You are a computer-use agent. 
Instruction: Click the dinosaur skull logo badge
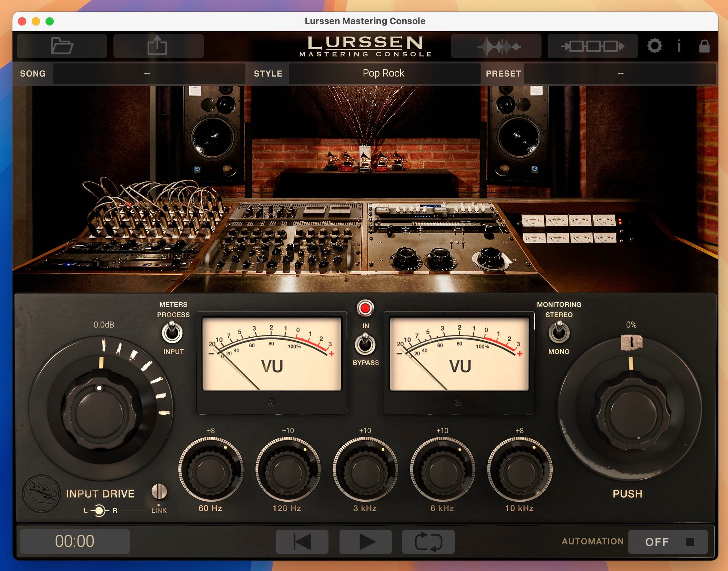click(x=41, y=493)
